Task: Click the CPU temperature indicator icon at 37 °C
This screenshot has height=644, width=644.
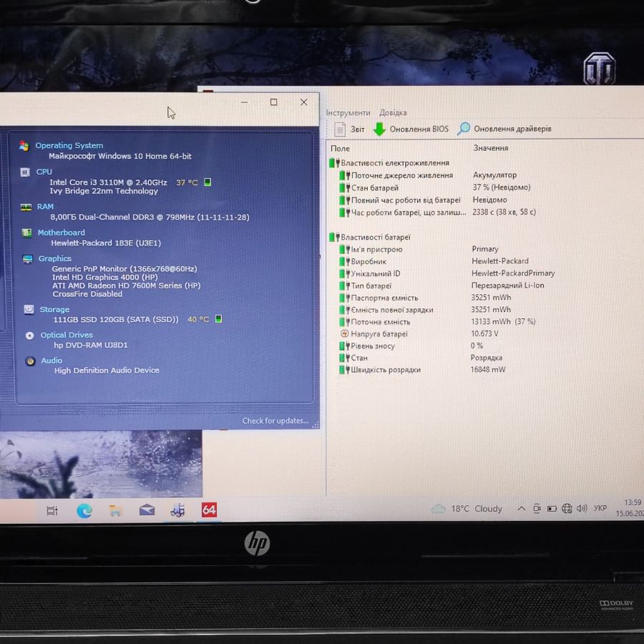Action: pos(208,182)
